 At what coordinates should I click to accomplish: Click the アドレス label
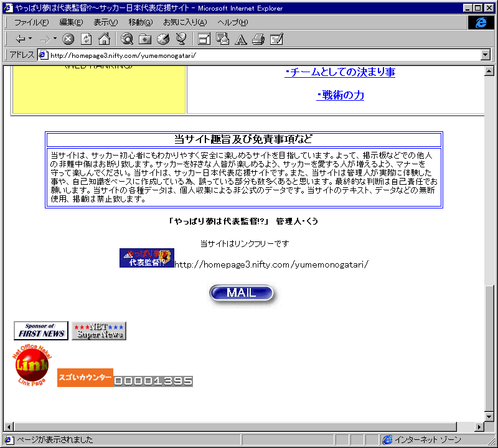22,55
